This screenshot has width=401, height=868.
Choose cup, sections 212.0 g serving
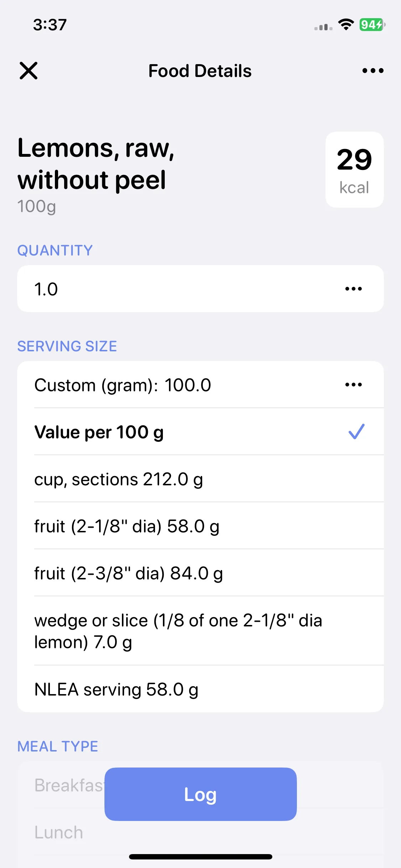coord(200,479)
